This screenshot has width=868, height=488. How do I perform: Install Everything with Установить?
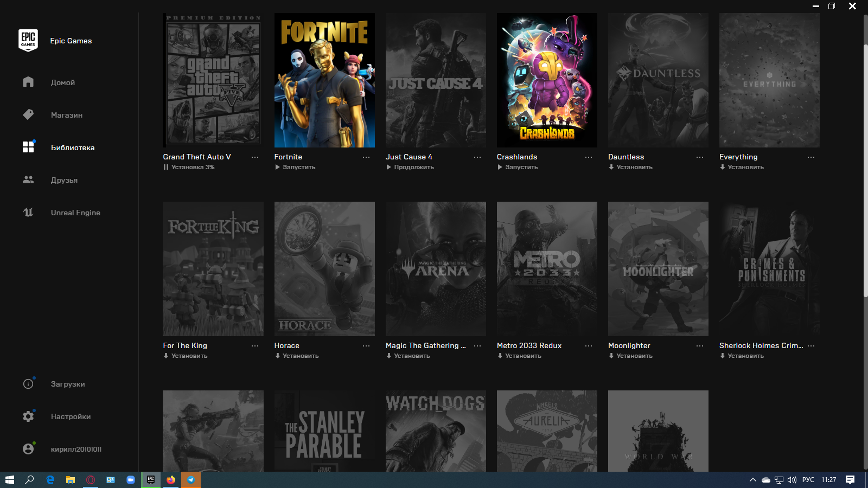742,167
